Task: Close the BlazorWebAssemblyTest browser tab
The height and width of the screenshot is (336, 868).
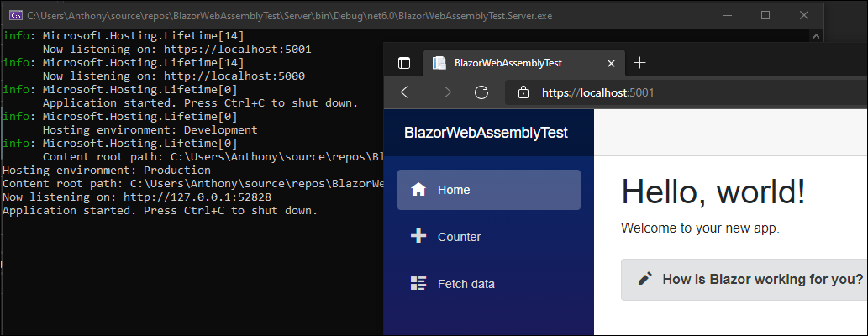Action: [611, 63]
